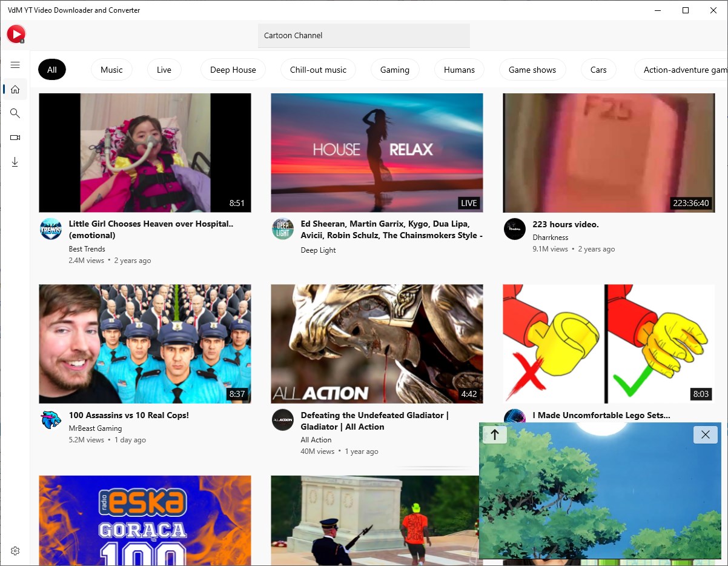Select the Action-adventure games filter chip
The height and width of the screenshot is (566, 728).
click(x=681, y=70)
